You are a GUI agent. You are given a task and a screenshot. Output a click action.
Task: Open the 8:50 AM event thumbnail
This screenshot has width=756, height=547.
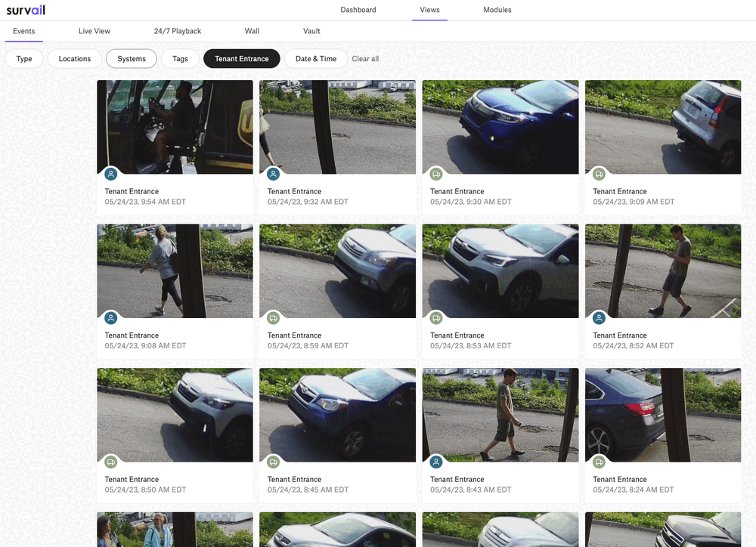pyautogui.click(x=175, y=415)
